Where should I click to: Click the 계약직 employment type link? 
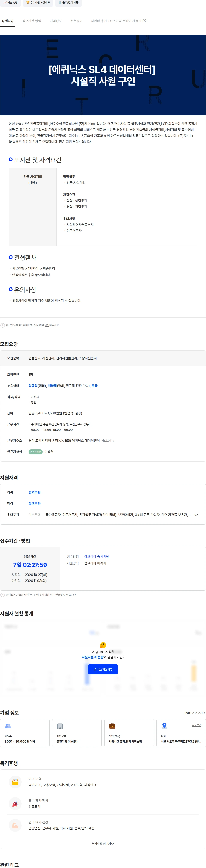[52, 386]
